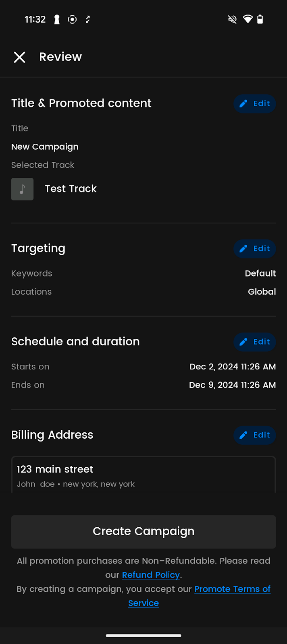Image resolution: width=287 pixels, height=644 pixels.
Task: Select the 123 main street address card
Action: point(143,476)
